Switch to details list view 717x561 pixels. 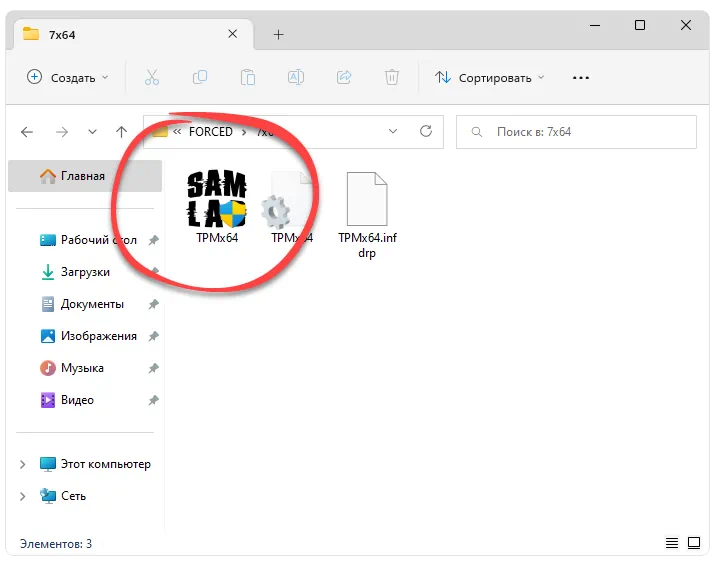tap(672, 543)
